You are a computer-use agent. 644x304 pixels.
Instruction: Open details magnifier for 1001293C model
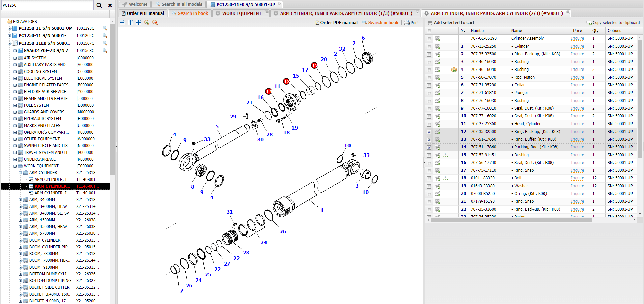(x=105, y=28)
